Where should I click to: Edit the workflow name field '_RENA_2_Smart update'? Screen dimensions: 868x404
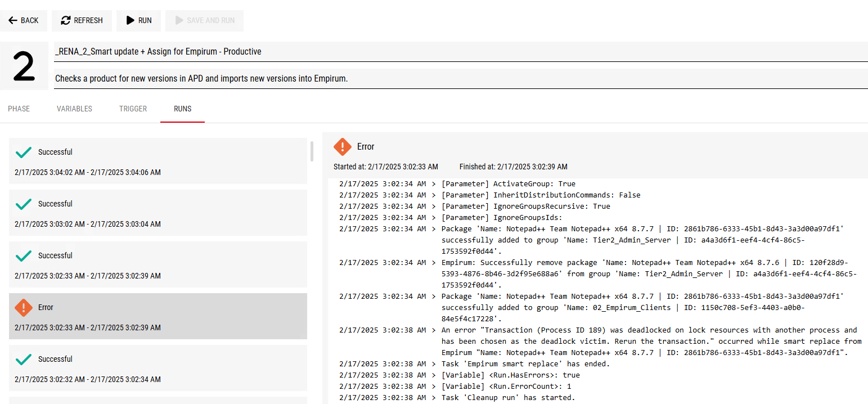[461, 52]
